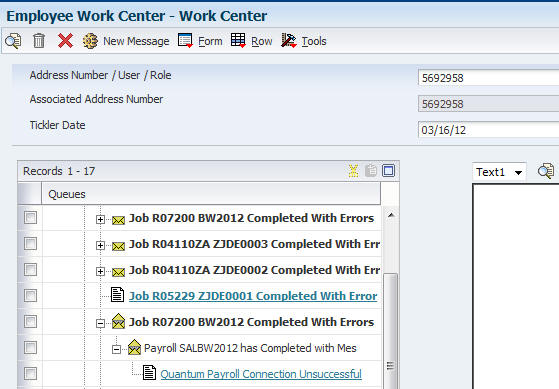The image size is (559, 389).
Task: Click the grid customize icon beside Records
Action: click(x=353, y=171)
